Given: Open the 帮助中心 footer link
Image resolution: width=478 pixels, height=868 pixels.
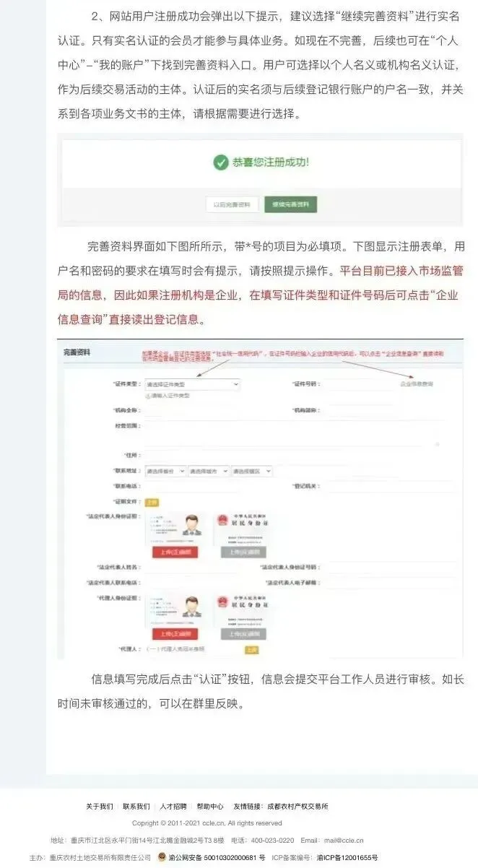Looking at the screenshot, I should pos(210,806).
